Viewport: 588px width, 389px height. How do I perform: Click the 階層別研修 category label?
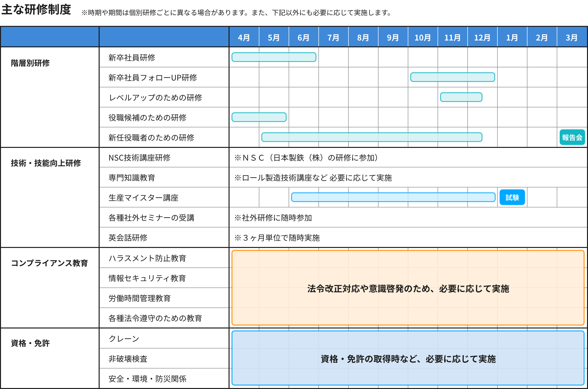pyautogui.click(x=30, y=63)
